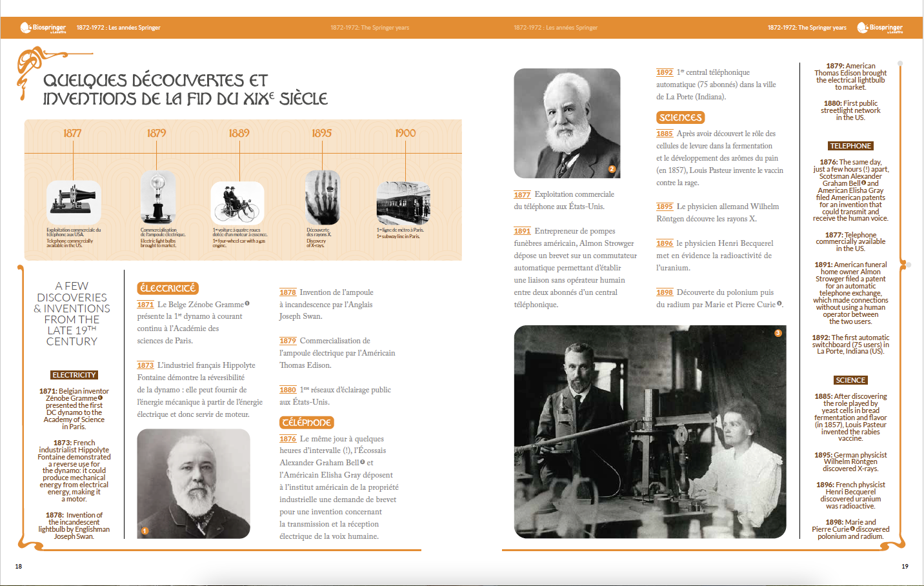Click the orange TÉLÉPHONE section label
The image size is (924, 586).
point(306,423)
